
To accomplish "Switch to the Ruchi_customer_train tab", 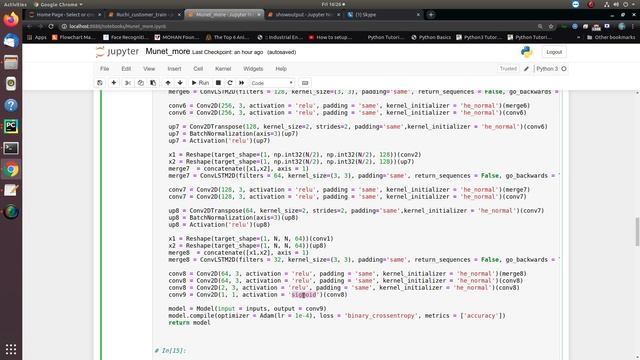I will click(x=144, y=15).
